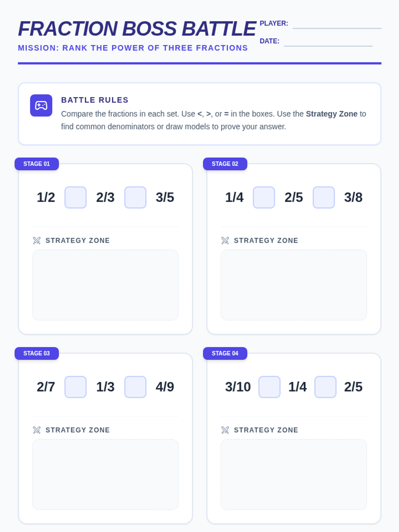Select box between 1/4 and 2/5 in Stage 04

tap(325, 387)
